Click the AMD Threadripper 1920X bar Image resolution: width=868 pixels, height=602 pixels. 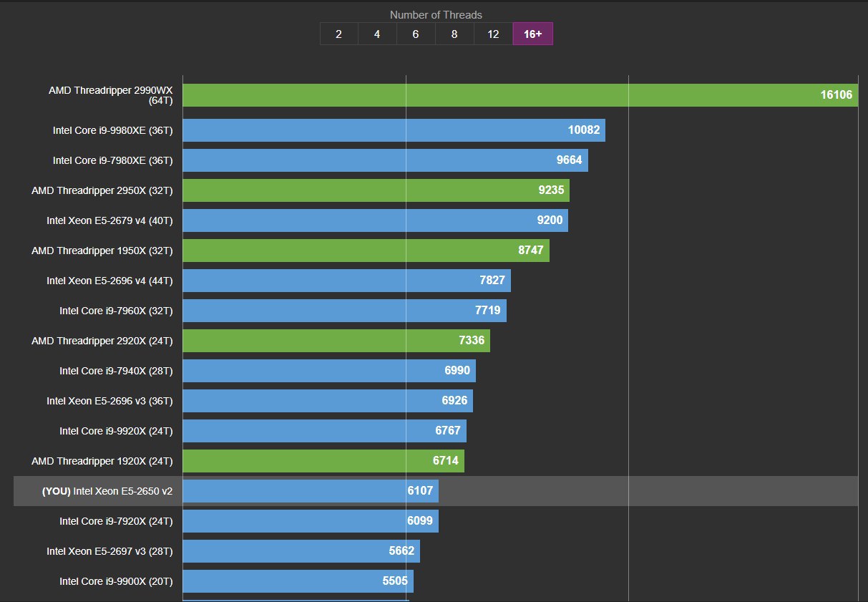(323, 461)
